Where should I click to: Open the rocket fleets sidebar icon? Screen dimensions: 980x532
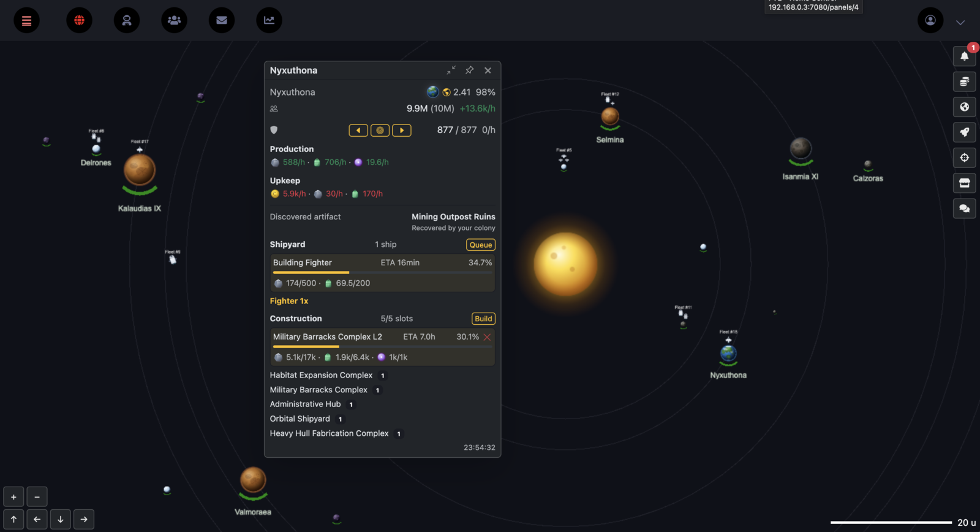point(964,132)
